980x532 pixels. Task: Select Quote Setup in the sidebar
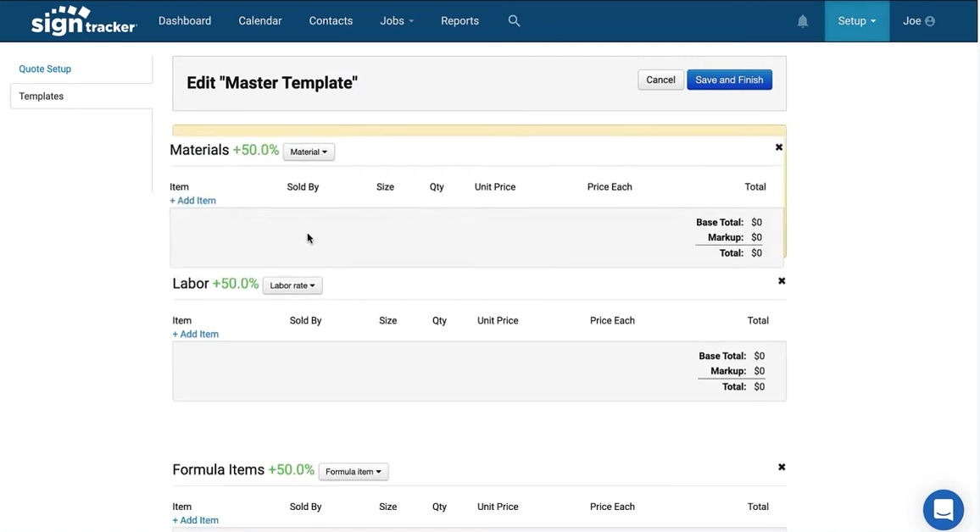pos(45,69)
